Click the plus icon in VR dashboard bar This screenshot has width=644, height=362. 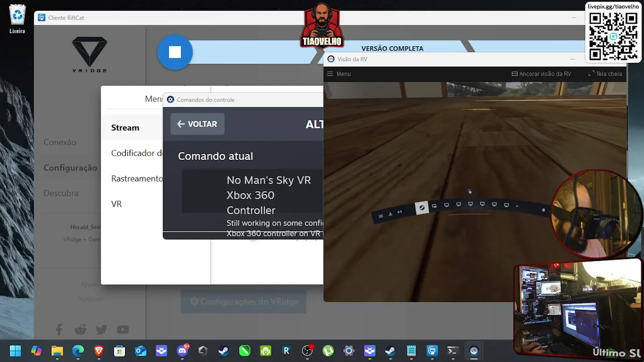pos(516,205)
